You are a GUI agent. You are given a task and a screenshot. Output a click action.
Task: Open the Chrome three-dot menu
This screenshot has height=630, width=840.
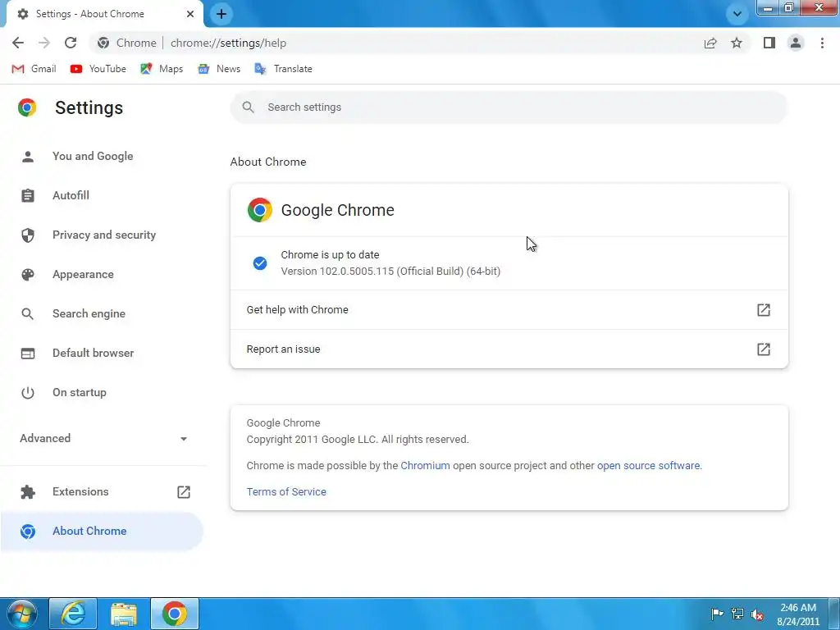coord(822,43)
